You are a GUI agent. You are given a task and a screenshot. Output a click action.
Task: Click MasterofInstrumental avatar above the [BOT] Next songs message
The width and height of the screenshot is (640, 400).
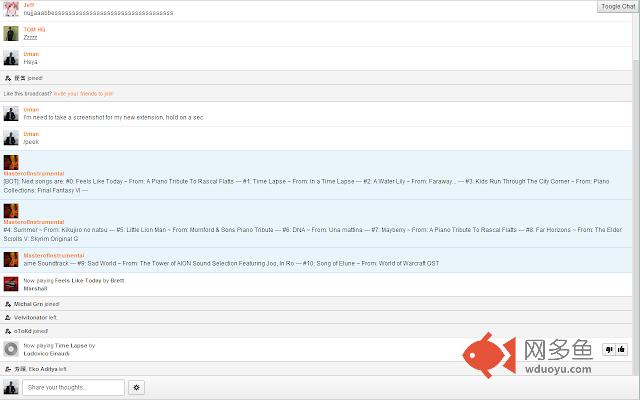(x=11, y=162)
